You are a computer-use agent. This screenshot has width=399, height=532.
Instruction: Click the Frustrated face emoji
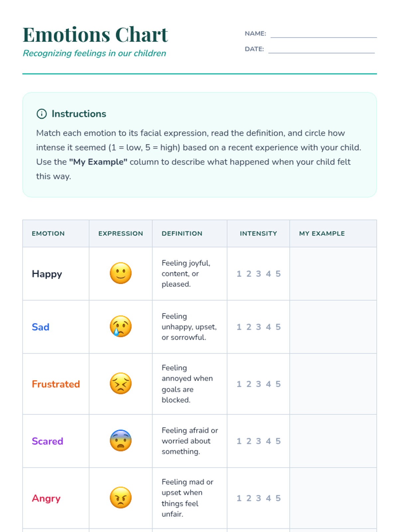121,384
